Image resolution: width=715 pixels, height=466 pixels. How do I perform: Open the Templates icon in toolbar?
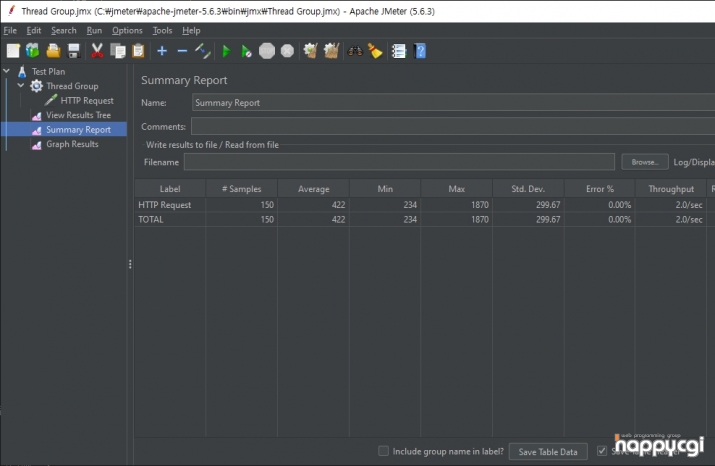click(33, 51)
